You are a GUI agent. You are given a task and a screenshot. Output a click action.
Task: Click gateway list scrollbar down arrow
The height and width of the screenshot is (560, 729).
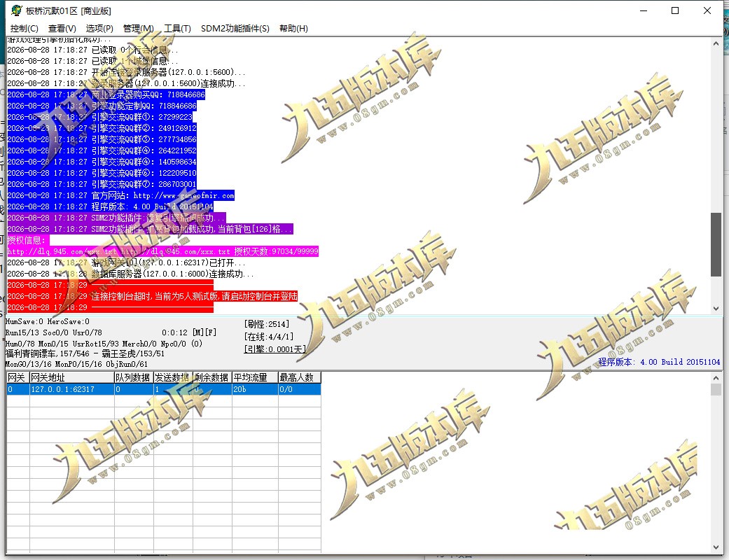point(716,547)
